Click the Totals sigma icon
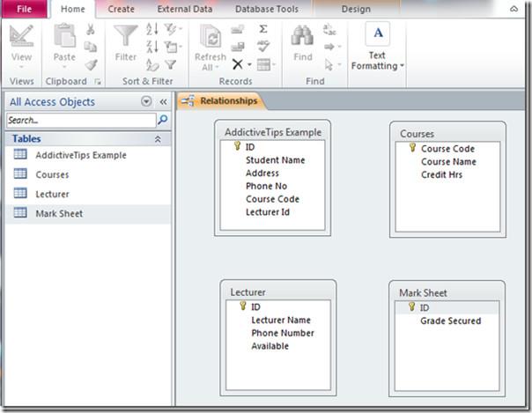This screenshot has width=532, height=413. click(263, 29)
